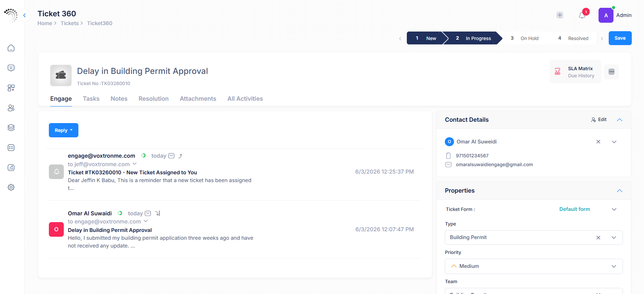This screenshot has height=294, width=644.
Task: Switch to the Notes tab
Action: [x=119, y=99]
